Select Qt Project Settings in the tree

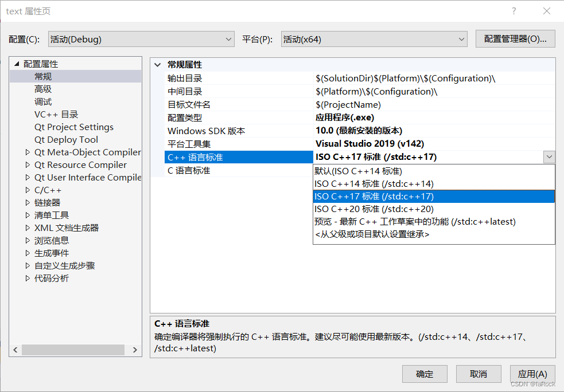73,127
